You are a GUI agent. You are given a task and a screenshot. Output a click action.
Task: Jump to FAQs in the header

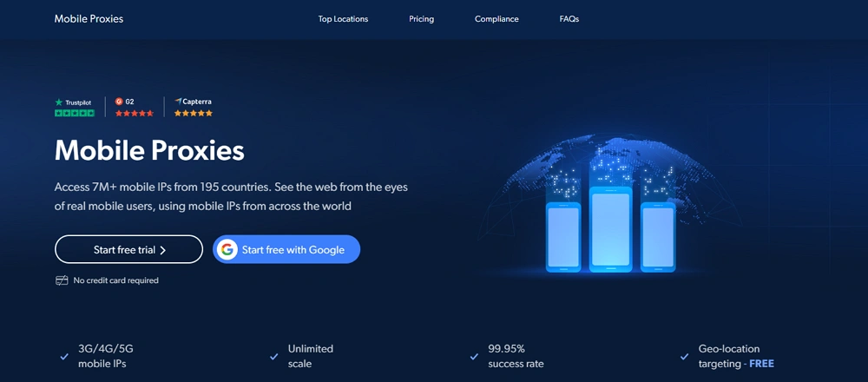[569, 19]
